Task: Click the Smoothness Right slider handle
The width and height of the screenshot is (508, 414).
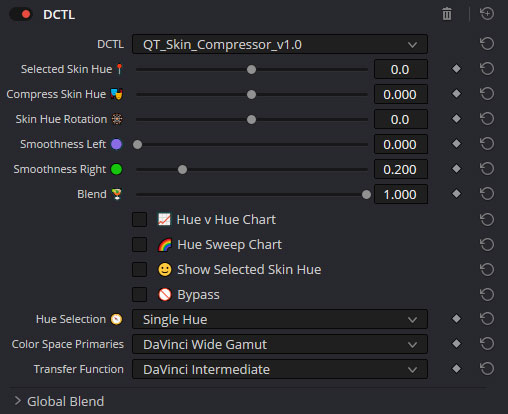Action: [x=182, y=169]
